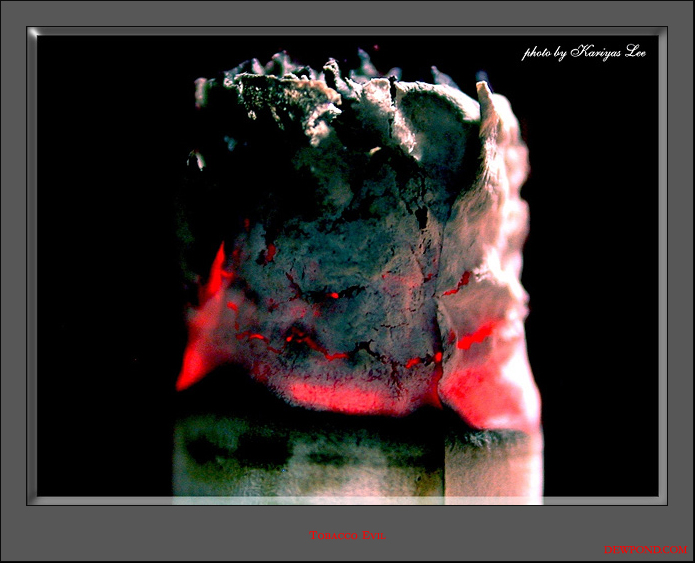The width and height of the screenshot is (695, 563).
Task: Click the DEWPOND.COM link
Action: pyautogui.click(x=645, y=550)
